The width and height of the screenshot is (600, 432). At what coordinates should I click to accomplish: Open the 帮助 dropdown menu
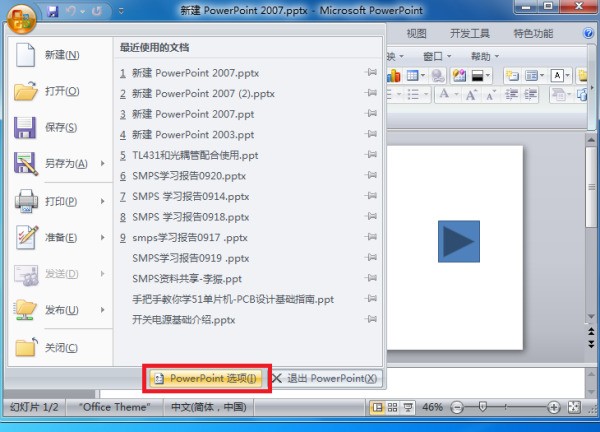pyautogui.click(x=485, y=57)
